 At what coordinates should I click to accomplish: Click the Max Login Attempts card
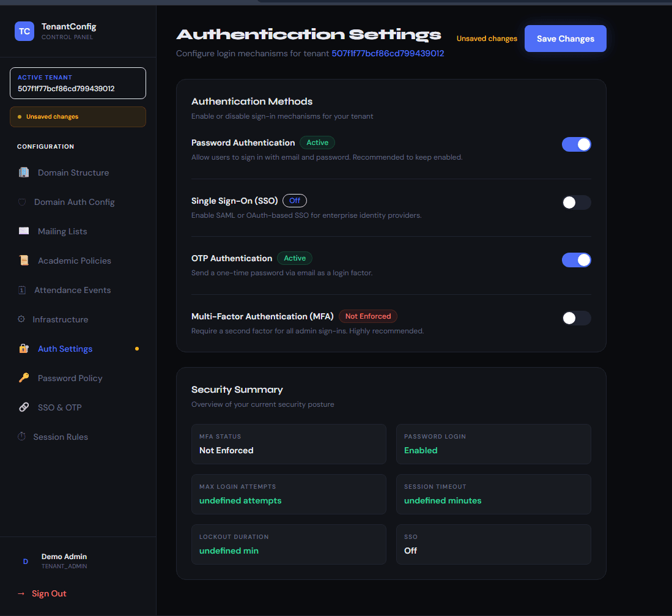coord(289,494)
